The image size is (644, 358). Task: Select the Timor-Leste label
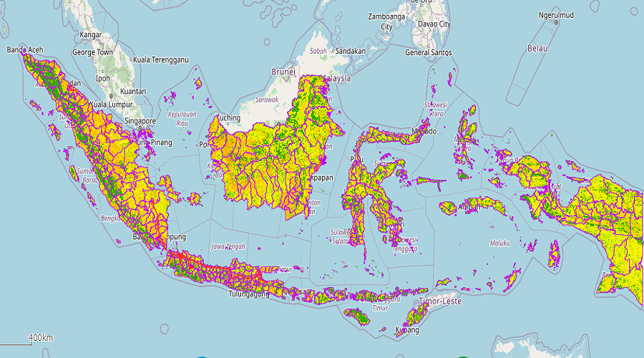pyautogui.click(x=440, y=301)
